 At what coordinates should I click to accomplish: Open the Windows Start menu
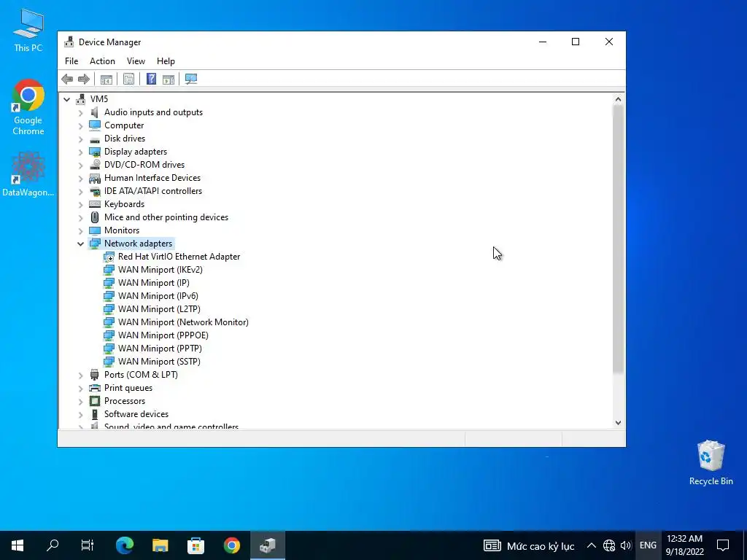18,545
